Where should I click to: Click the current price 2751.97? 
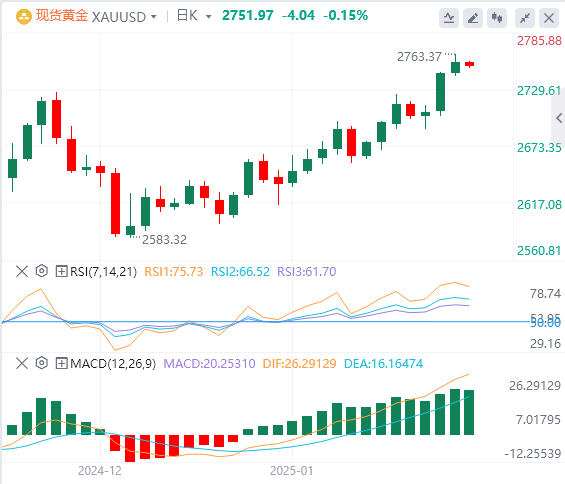click(x=248, y=15)
